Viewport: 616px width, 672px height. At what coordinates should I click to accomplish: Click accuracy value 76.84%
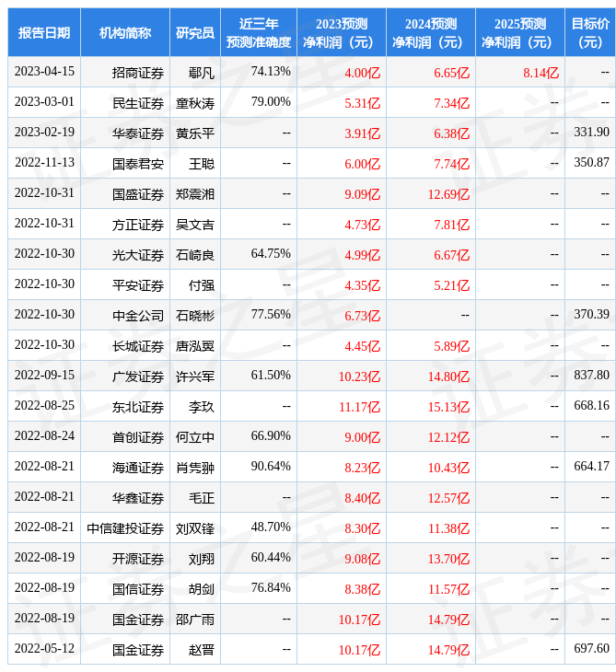(271, 589)
